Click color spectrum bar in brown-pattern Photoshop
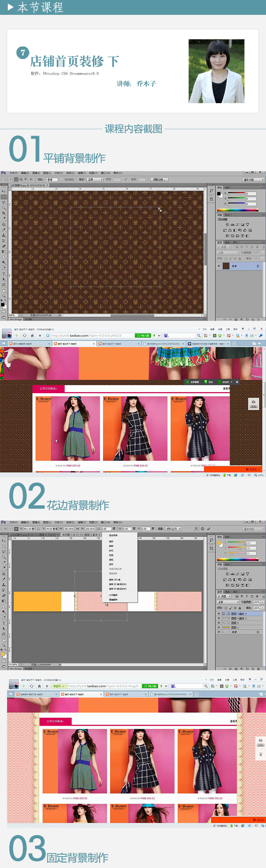266x868 pixels. [x=237, y=210]
